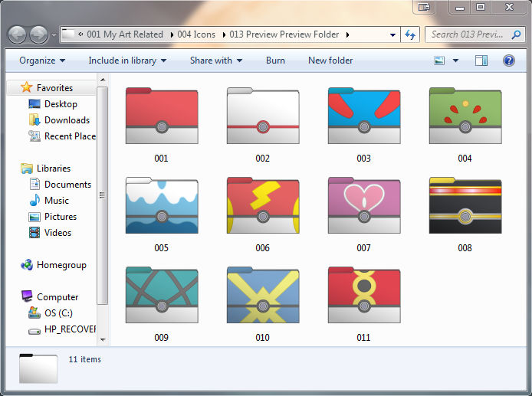Click the search magnifier icon
This screenshot has height=396, width=532.
click(516, 34)
